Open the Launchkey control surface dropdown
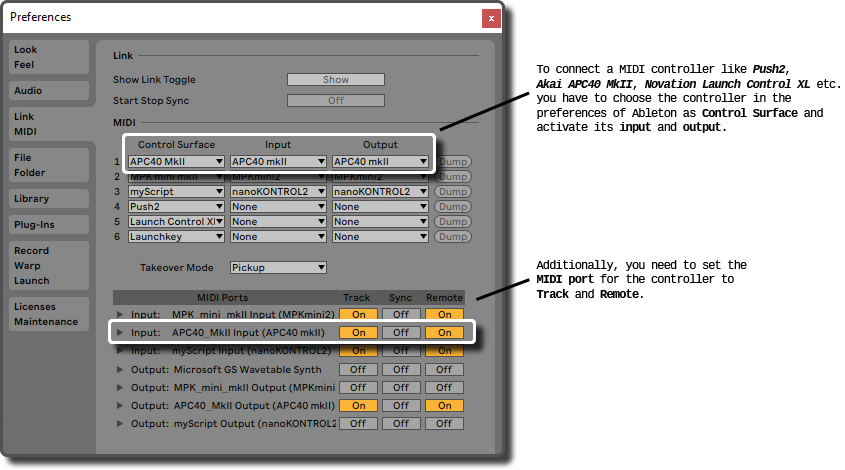845x470 pixels. 176,237
